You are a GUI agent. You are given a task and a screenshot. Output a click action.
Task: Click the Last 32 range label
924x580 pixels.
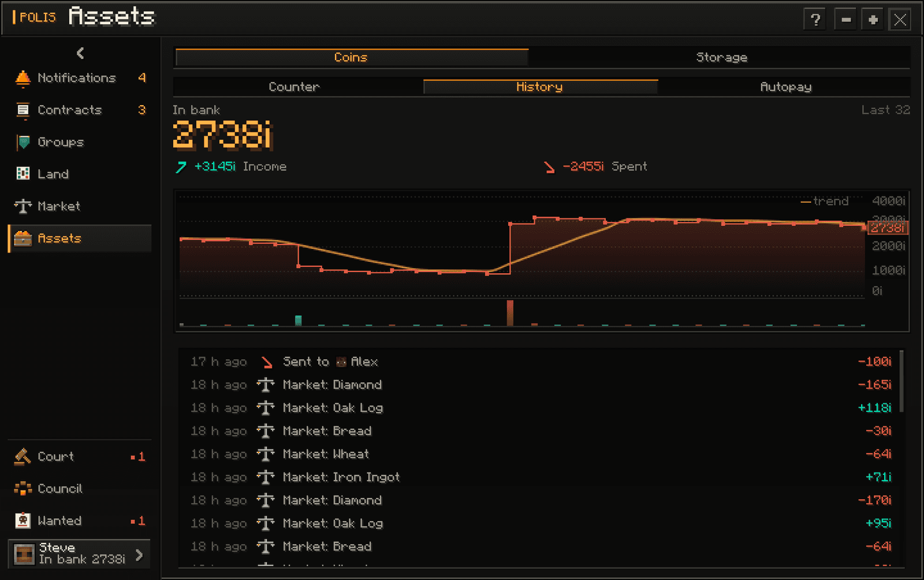(x=885, y=110)
